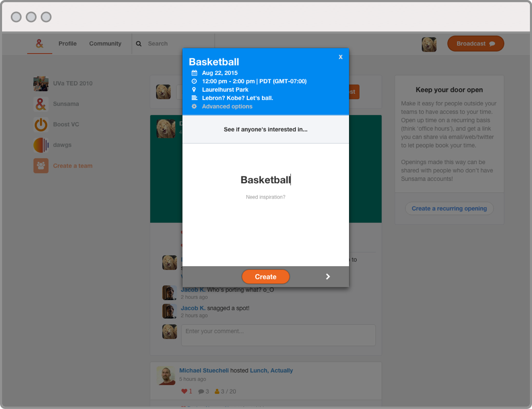Open the Boost VC team icon
Screen dimensions: 532x409
[x=41, y=124]
